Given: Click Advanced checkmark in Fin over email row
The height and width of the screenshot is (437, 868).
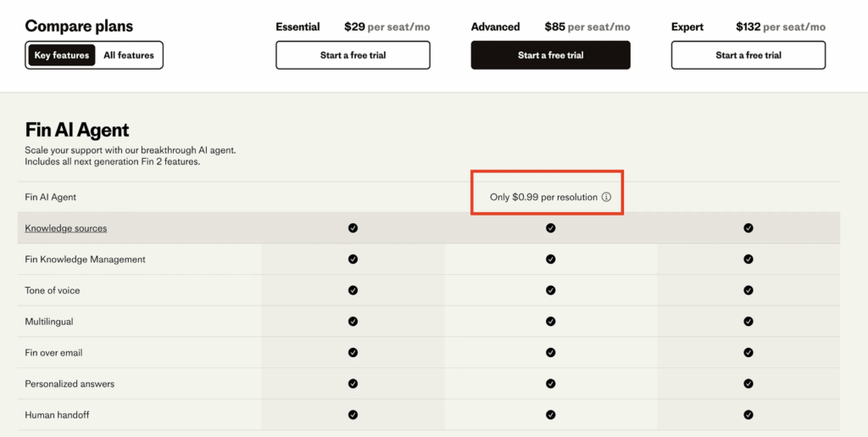Looking at the screenshot, I should 550,353.
